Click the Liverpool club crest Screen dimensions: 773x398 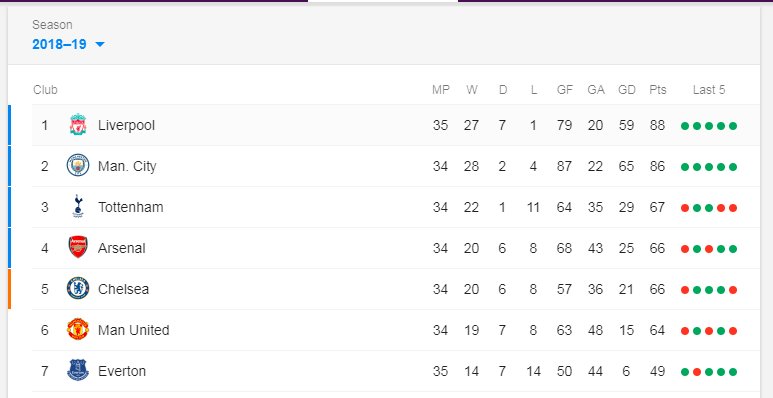coord(78,125)
